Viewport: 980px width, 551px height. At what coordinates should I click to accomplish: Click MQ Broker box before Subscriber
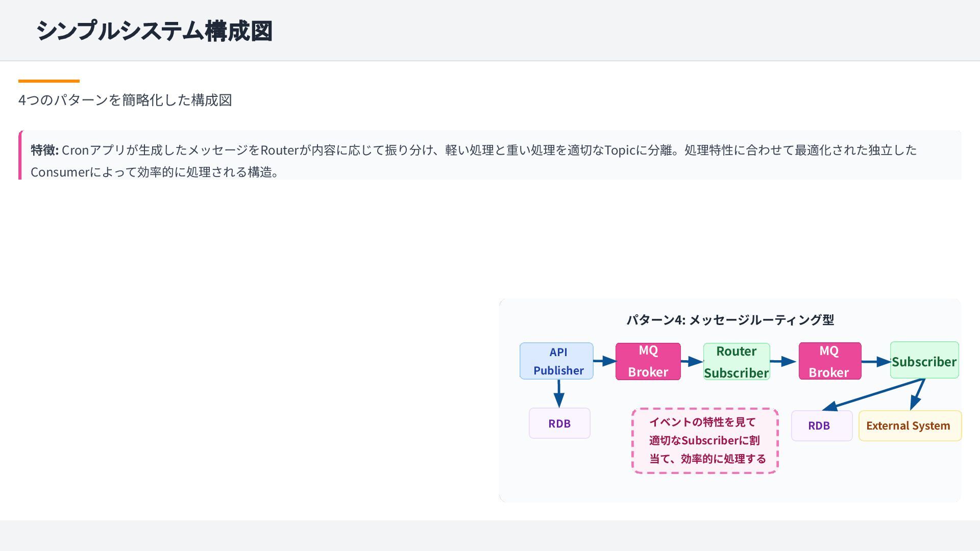tap(829, 361)
